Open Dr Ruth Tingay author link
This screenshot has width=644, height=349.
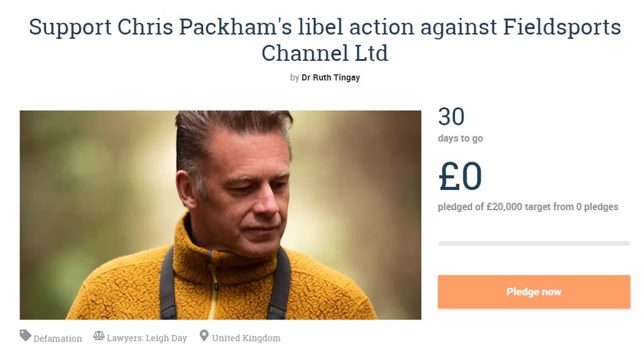(331, 77)
